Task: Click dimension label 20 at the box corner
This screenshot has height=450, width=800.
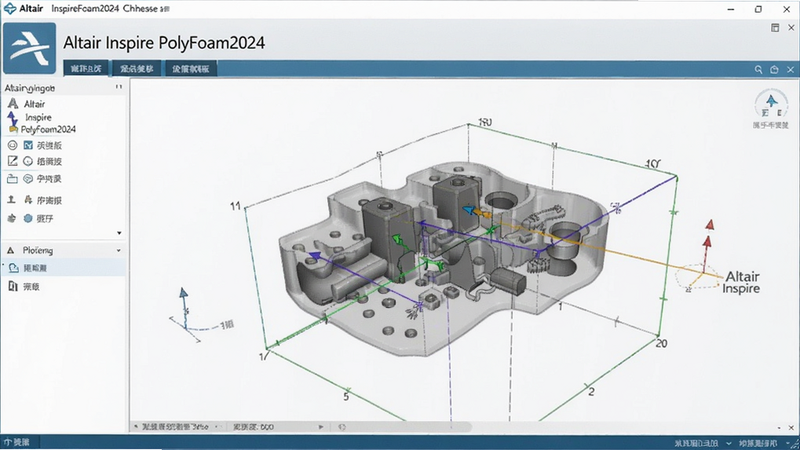Action: 661,343
